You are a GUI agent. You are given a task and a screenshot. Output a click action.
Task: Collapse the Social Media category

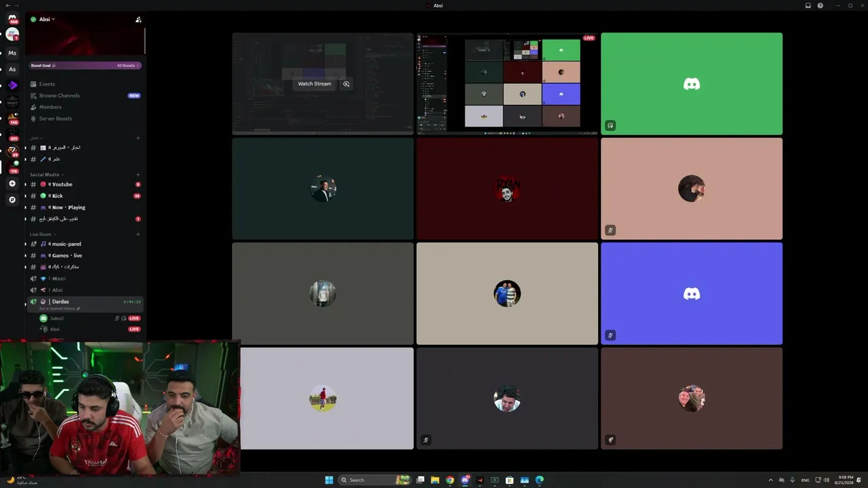46,175
